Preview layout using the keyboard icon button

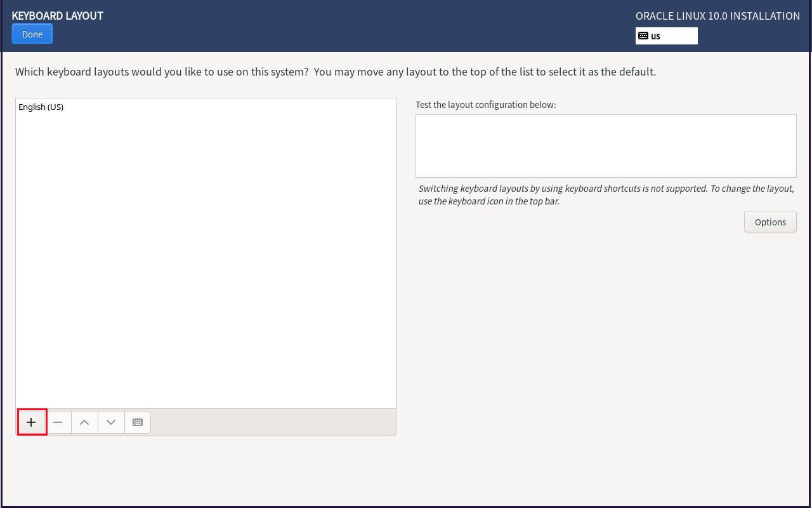point(138,422)
